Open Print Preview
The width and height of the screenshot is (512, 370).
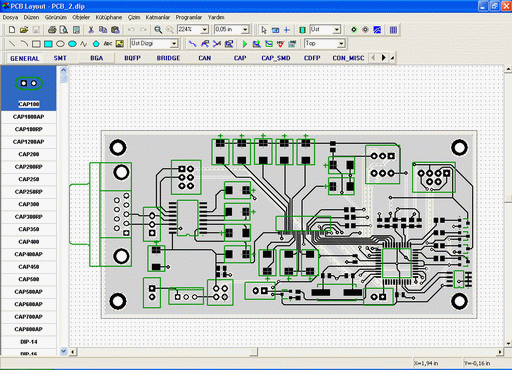pos(64,30)
